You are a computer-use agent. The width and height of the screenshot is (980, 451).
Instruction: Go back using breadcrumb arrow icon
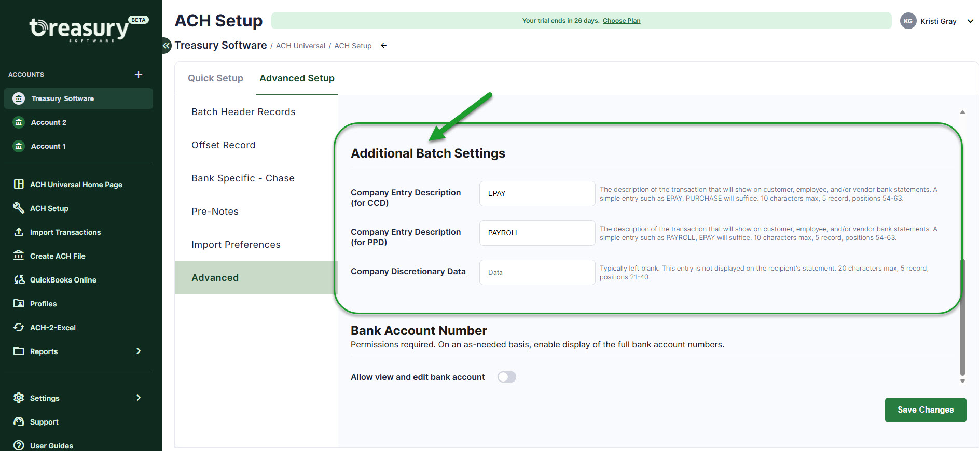click(x=384, y=45)
